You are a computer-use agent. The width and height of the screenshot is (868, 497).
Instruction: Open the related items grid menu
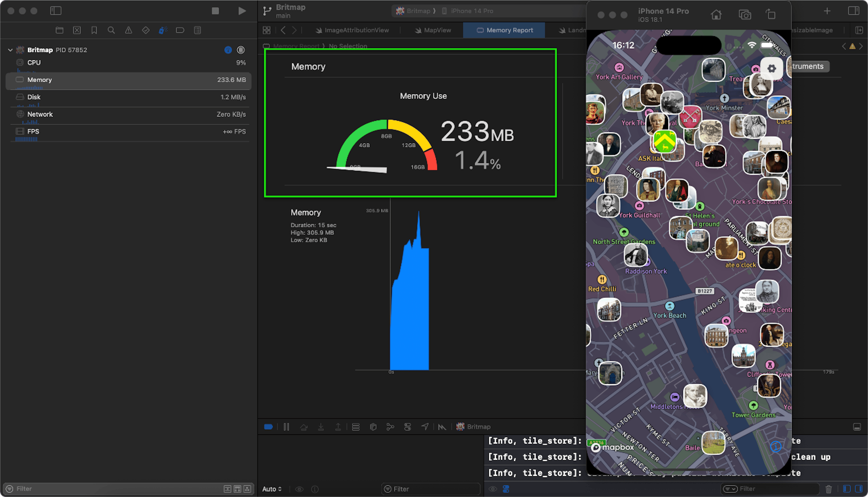[267, 30]
